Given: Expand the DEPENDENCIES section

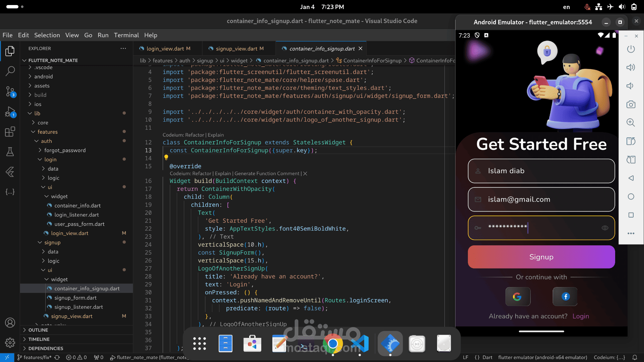Looking at the screenshot, I should click(46, 348).
